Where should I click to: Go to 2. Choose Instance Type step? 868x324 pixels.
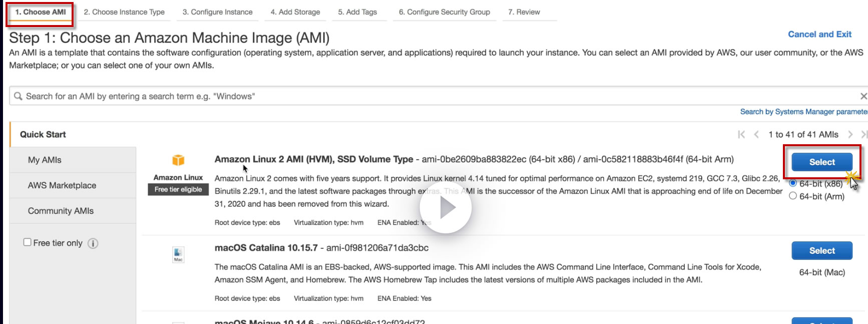124,12
